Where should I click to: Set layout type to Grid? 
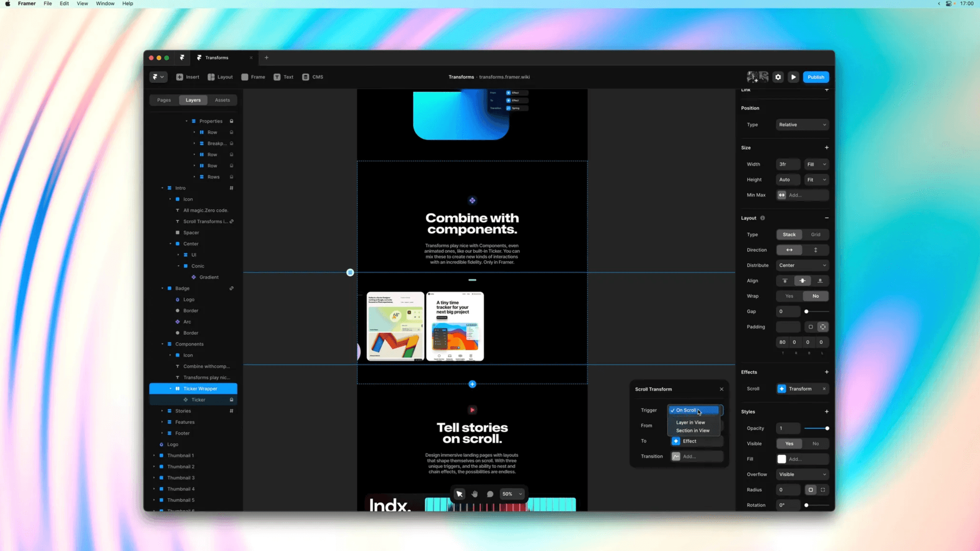[816, 235]
